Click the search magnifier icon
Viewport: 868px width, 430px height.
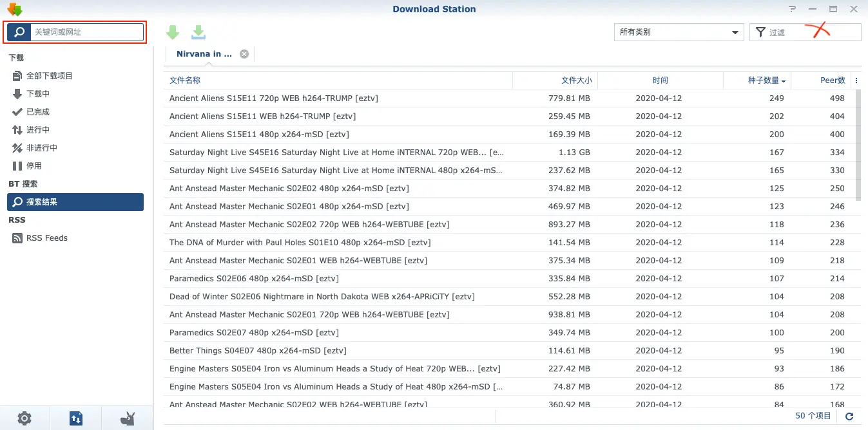pos(19,32)
